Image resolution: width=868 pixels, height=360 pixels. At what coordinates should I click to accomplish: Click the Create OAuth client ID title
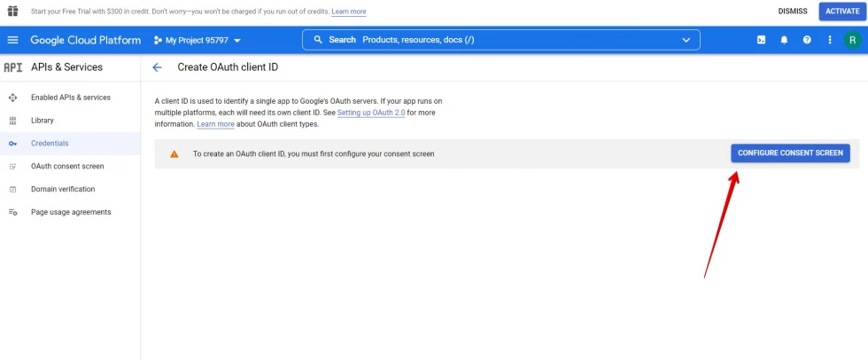[228, 67]
